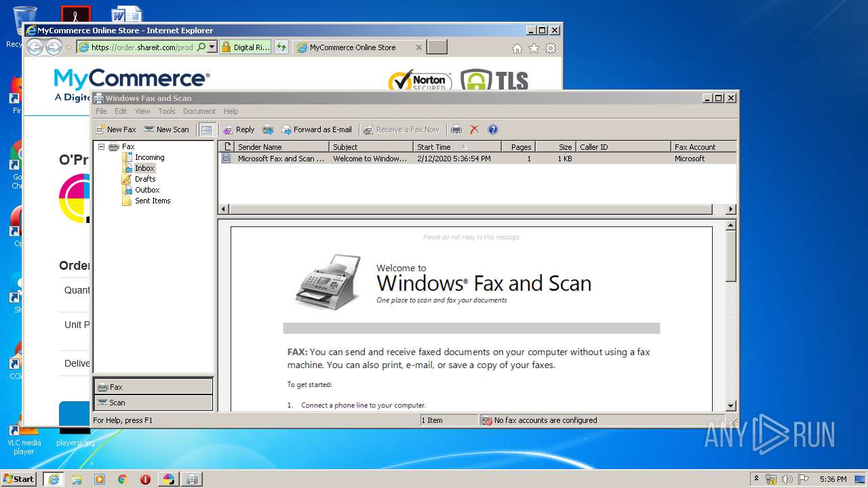Click the document type column header icon

(226, 146)
